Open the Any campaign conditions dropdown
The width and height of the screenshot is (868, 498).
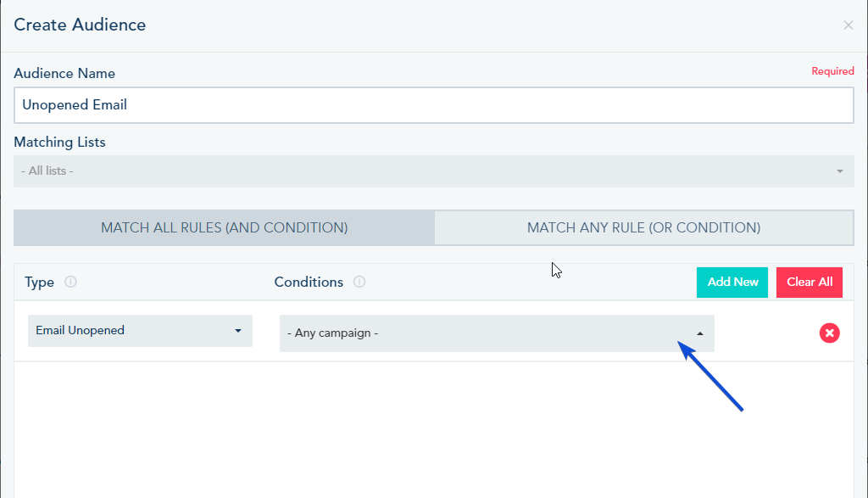[x=497, y=333]
